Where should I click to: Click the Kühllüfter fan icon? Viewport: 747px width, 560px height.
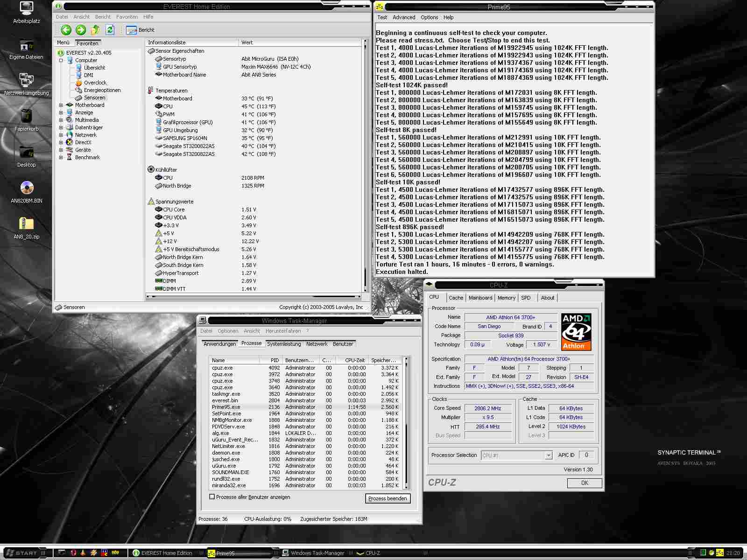(x=151, y=170)
